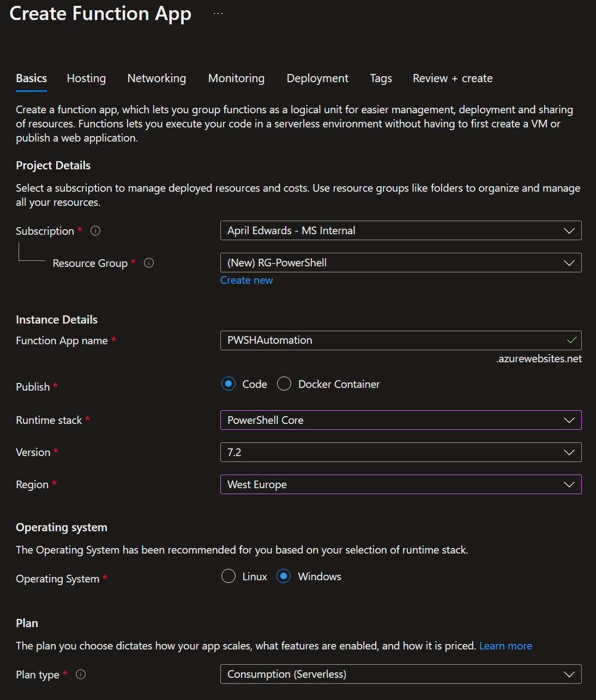Switch to the Basics tab
596x700 pixels.
click(31, 79)
